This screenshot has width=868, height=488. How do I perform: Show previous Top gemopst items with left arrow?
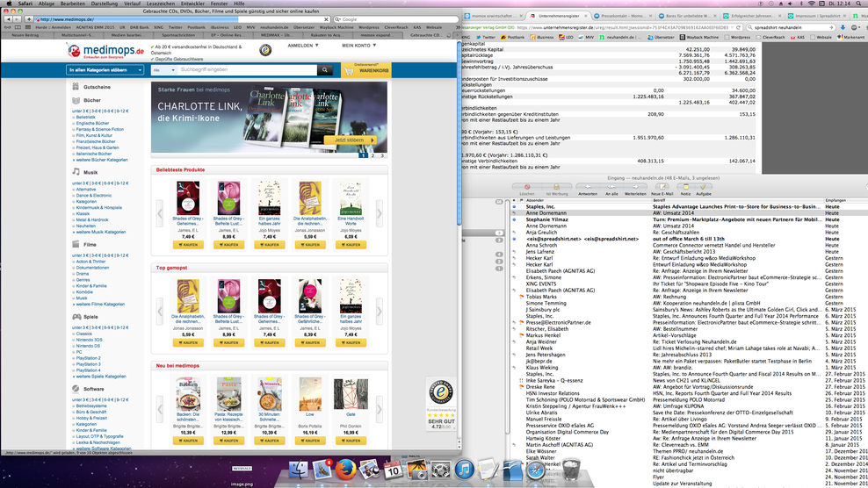click(x=160, y=312)
